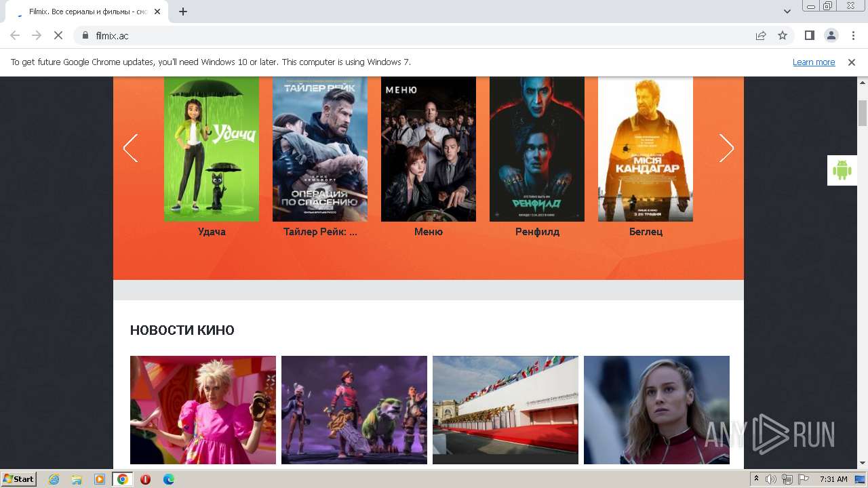Click the browser Back arrow
This screenshot has width=868, height=488.
[15, 35]
